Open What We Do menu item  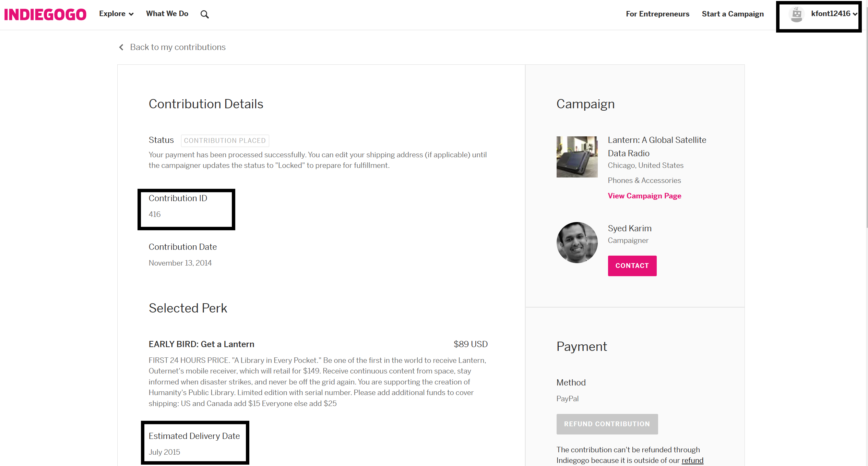167,14
